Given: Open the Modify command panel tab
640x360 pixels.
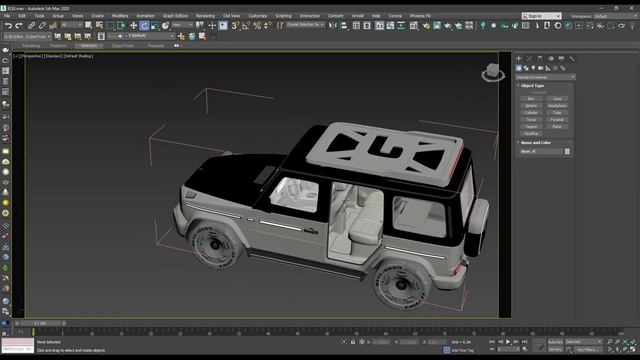Looking at the screenshot, I should [529, 59].
